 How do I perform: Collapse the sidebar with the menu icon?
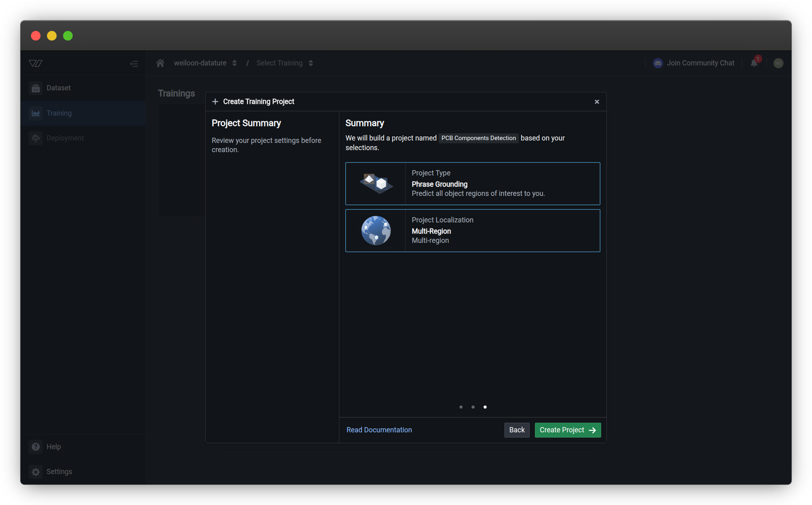pos(134,63)
